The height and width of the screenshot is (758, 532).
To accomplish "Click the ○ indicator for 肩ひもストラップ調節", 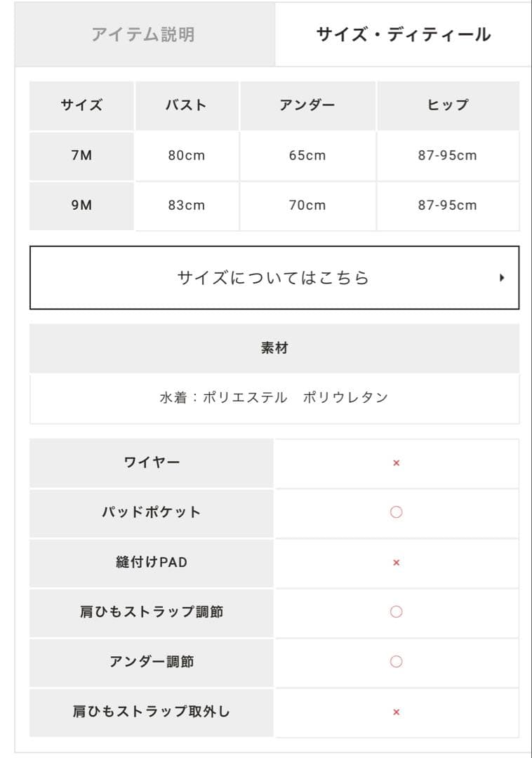I will pyautogui.click(x=397, y=611).
